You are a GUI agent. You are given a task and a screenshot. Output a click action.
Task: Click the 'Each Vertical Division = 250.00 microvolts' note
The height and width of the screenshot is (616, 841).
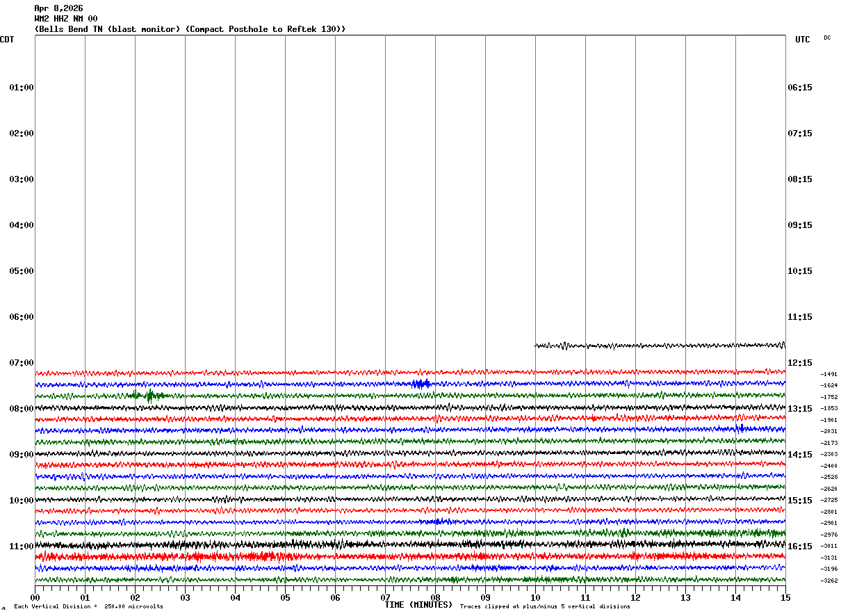[89, 606]
